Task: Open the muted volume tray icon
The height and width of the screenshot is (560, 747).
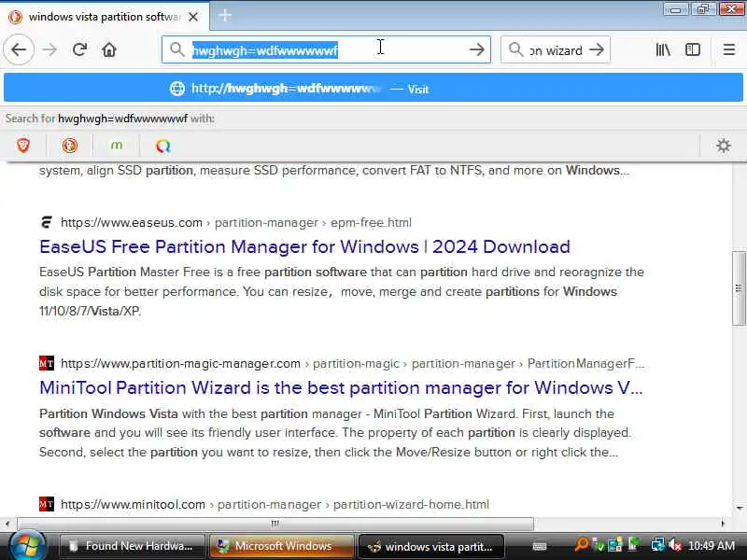Action: pyautogui.click(x=675, y=545)
